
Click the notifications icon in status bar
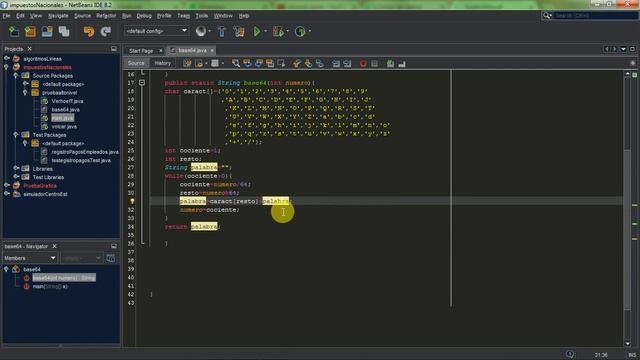click(570, 354)
